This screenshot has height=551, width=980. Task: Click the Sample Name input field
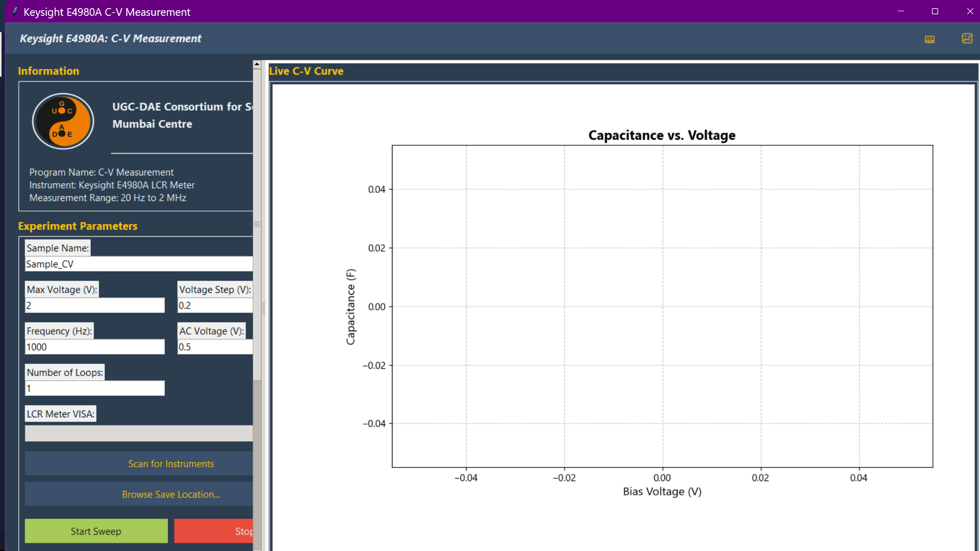pos(139,264)
